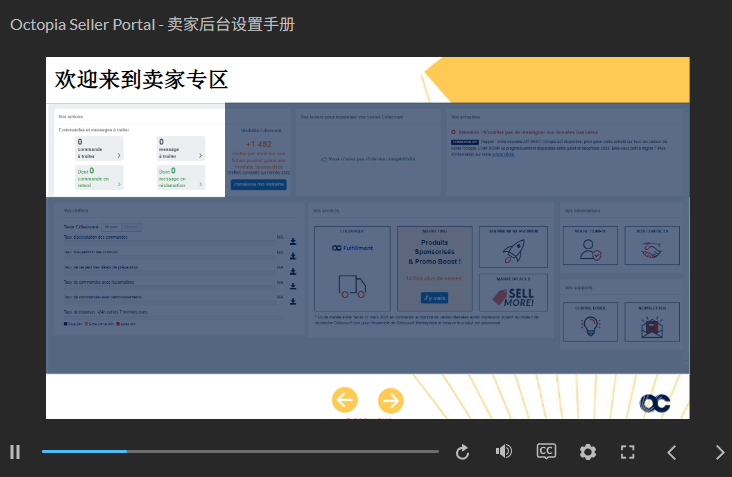
Task: Go to previous slide with player's left chevron
Action: [x=672, y=452]
